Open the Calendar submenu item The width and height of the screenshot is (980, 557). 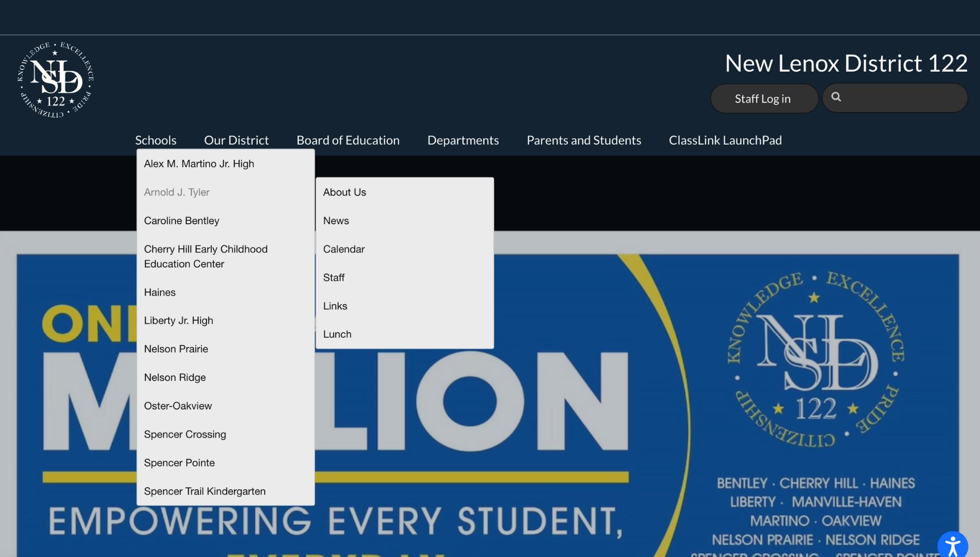(x=344, y=249)
